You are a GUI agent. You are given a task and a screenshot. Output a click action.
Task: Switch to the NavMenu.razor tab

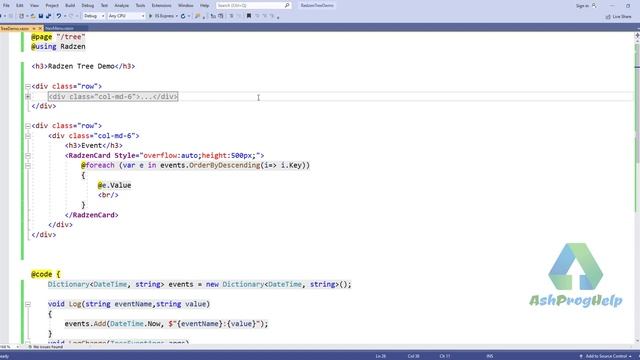pos(60,28)
